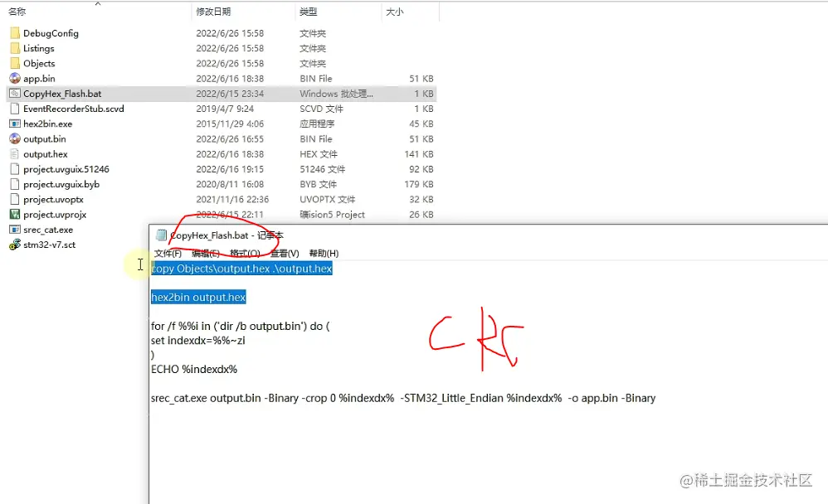This screenshot has height=504, width=828.
Task: Sort files by the 名称 column header
Action: [17, 12]
